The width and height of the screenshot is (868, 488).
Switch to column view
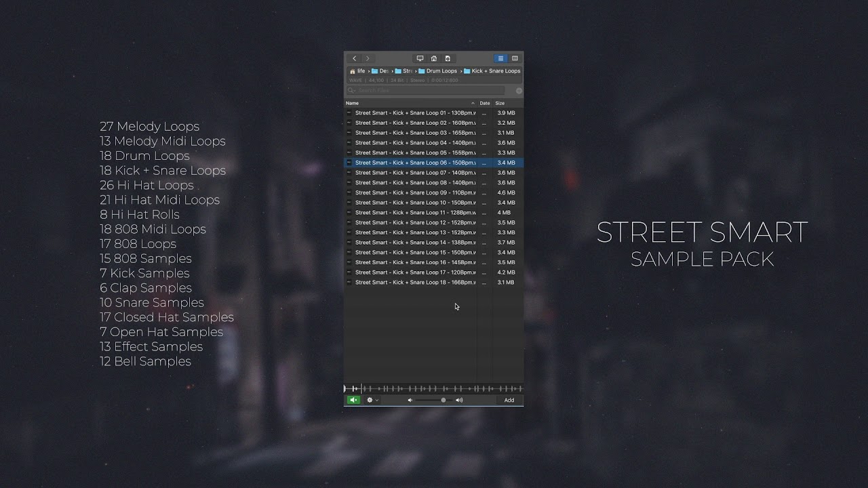point(515,58)
